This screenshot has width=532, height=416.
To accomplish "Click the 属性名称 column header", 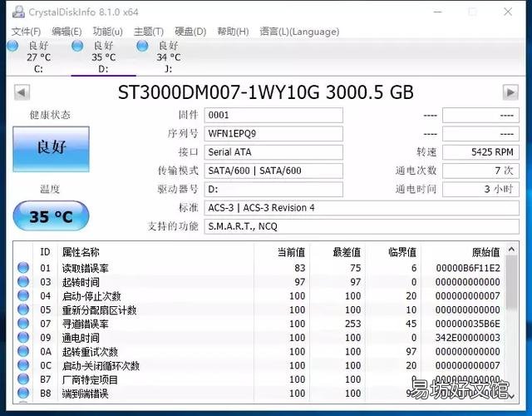I will coord(81,252).
